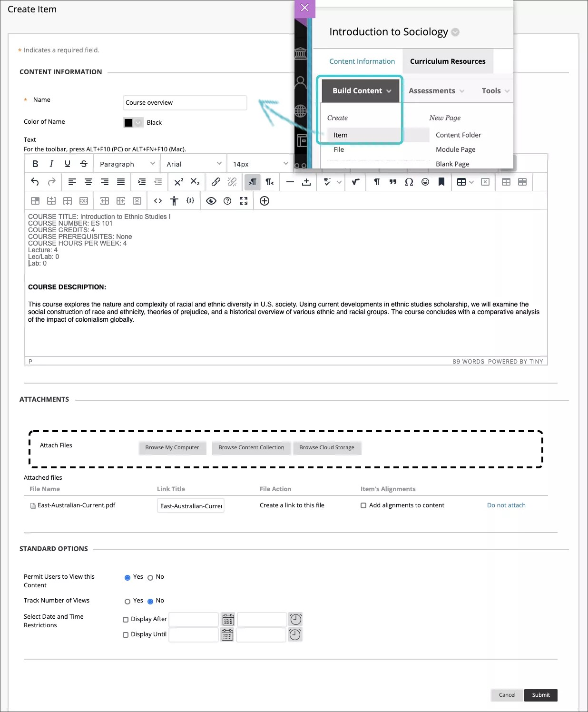Preview content using the eye icon
Screen dimensions: 588x712
pyautogui.click(x=211, y=200)
